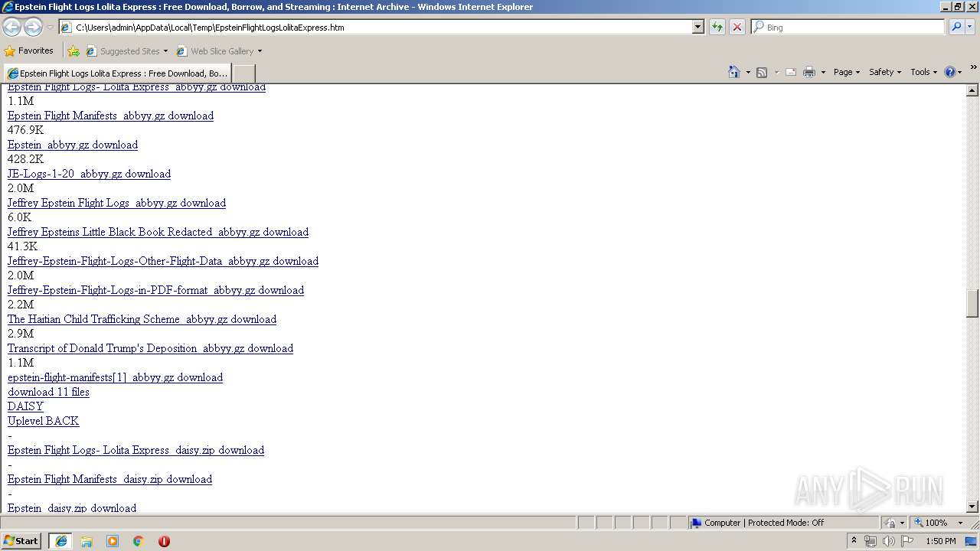Open Epstein Flight Logs- Lolita Express_daisy.zip
980x551 pixels.
pyautogui.click(x=136, y=450)
